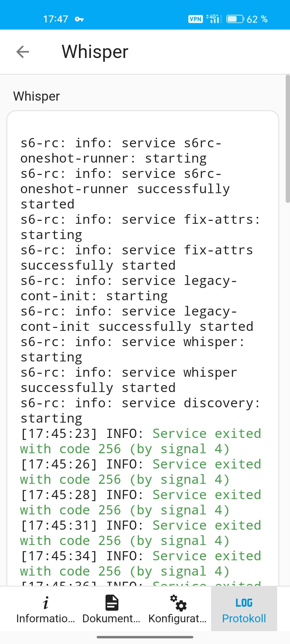Tap the battery status icon

[235, 19]
